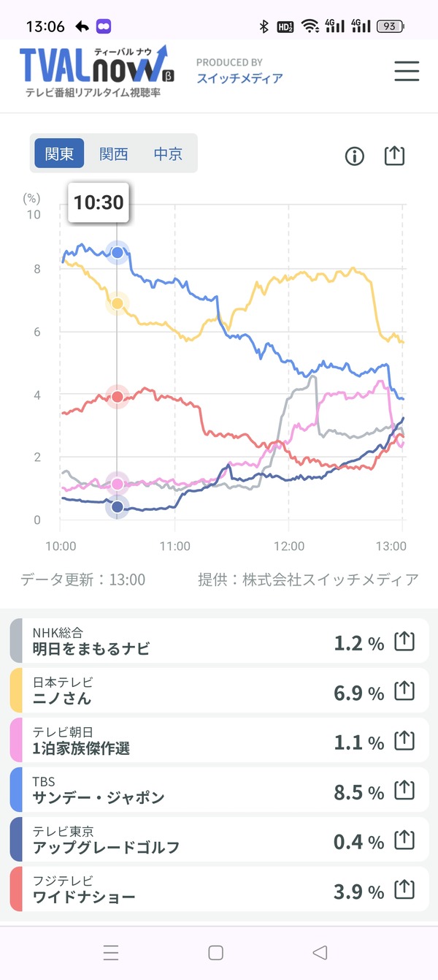Tap the TVAL now logo
The width and height of the screenshot is (438, 980).
pos(94,72)
